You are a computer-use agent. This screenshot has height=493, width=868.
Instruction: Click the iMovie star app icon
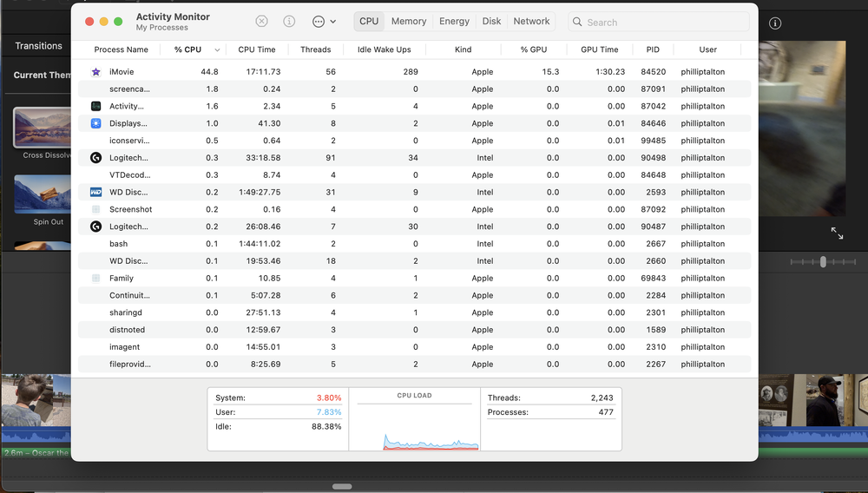95,72
